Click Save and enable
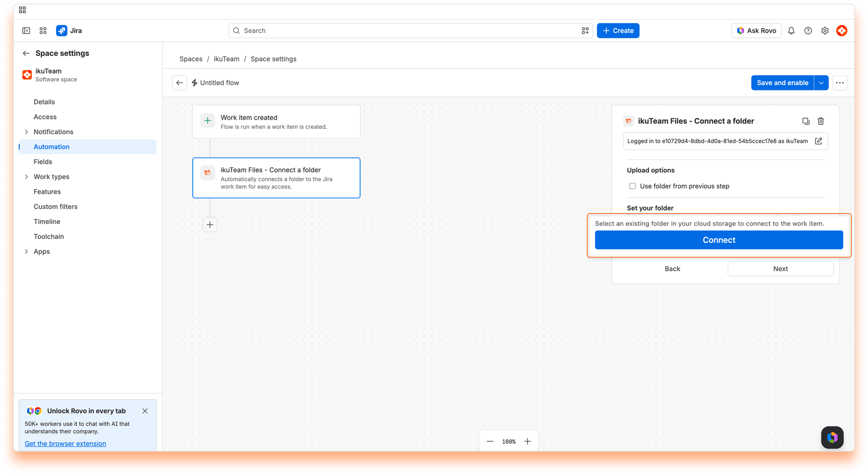Screen dimensions: 868x474 782,83
